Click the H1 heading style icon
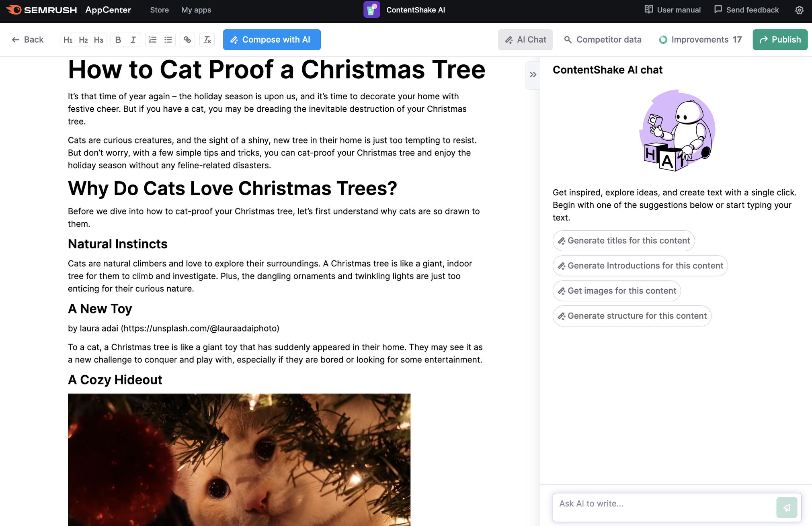 click(x=68, y=39)
